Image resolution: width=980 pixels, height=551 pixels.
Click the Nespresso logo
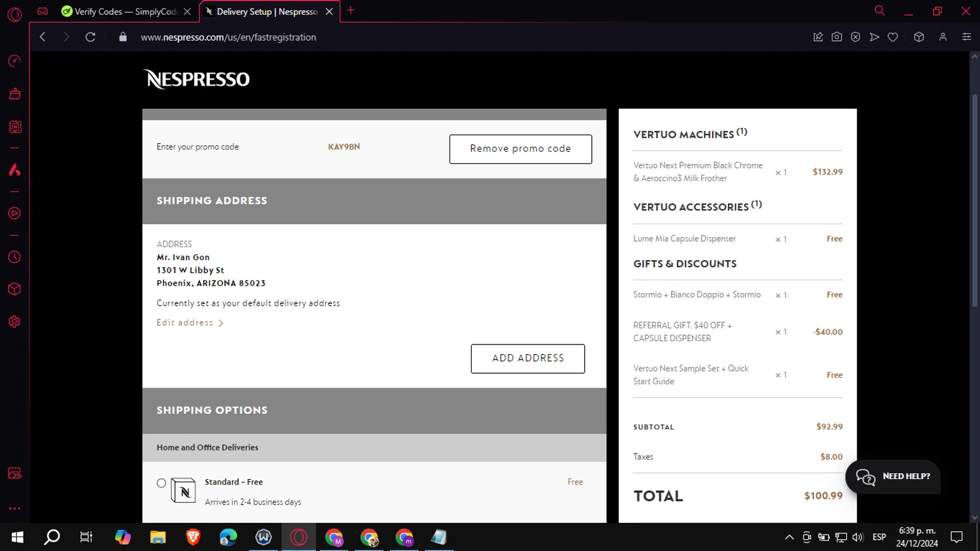pos(197,79)
